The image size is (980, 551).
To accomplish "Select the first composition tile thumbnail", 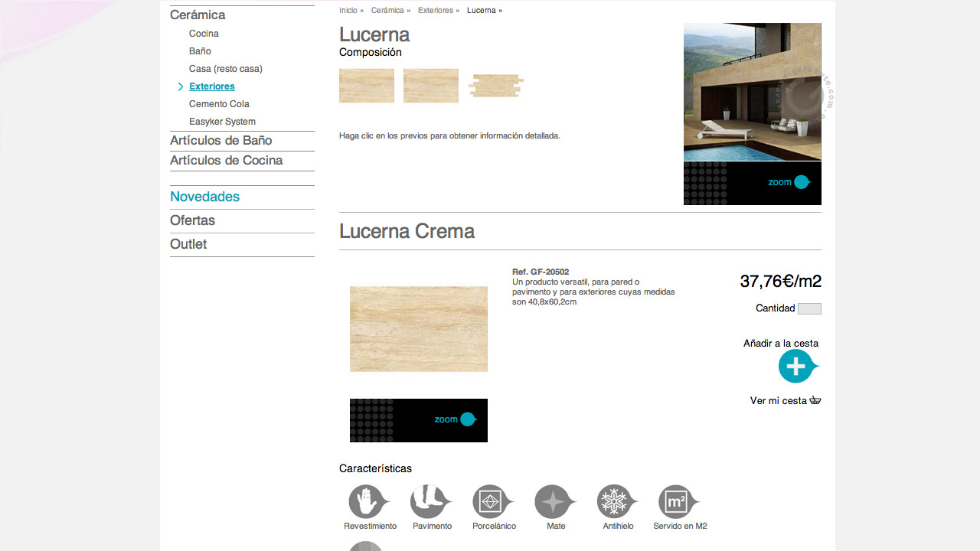I will click(x=367, y=86).
